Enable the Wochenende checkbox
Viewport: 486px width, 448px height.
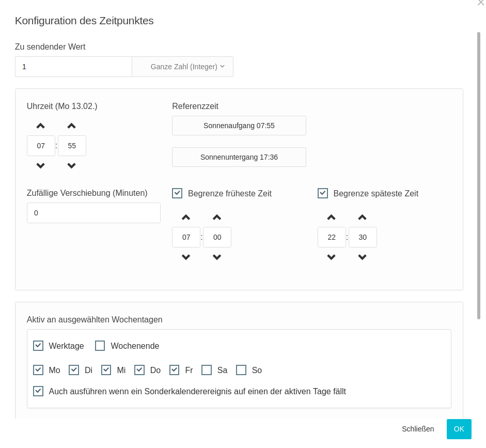(100, 346)
